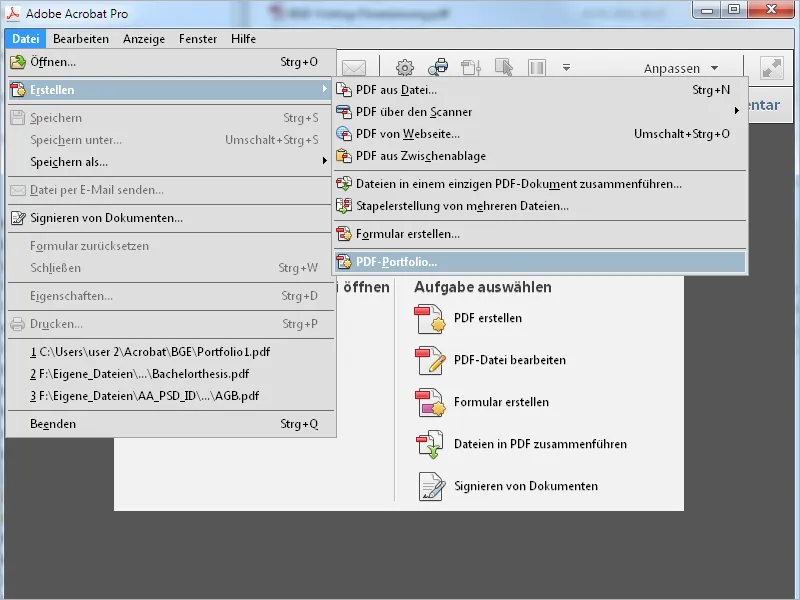Click the page rotate toolbar icon
This screenshot has width=800, height=600.
[470, 67]
